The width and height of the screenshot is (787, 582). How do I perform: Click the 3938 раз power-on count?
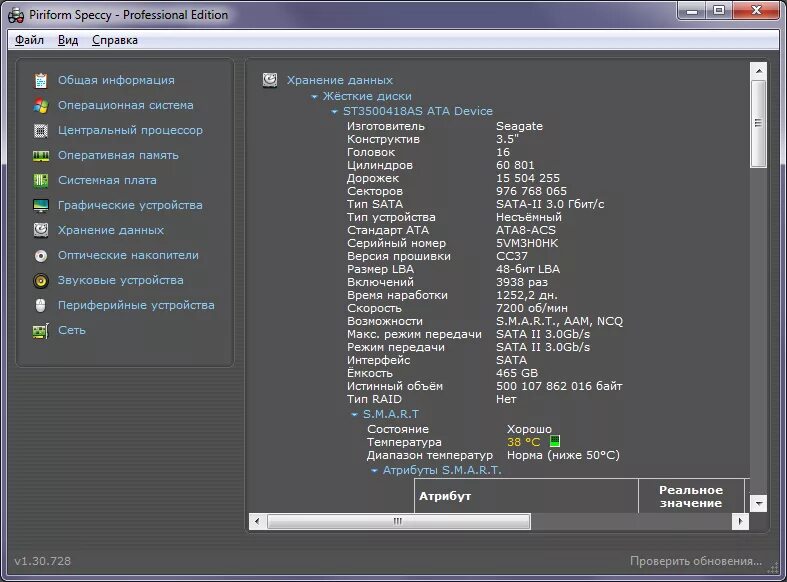[x=521, y=282]
